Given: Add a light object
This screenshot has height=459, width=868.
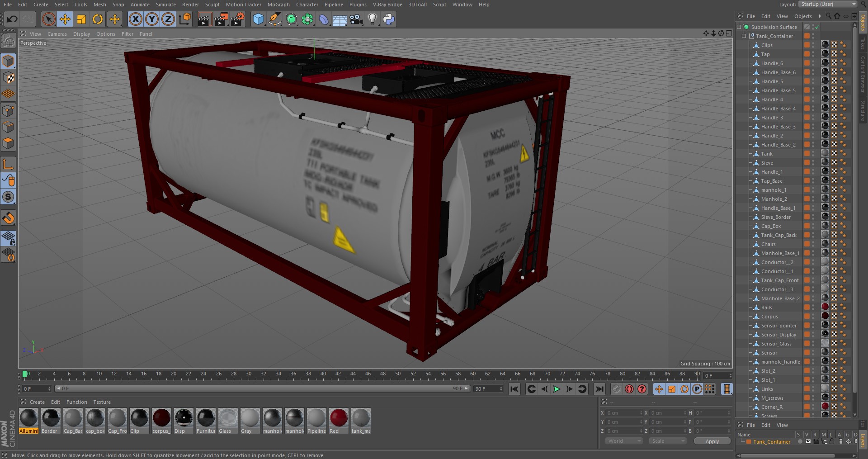Looking at the screenshot, I should [373, 19].
